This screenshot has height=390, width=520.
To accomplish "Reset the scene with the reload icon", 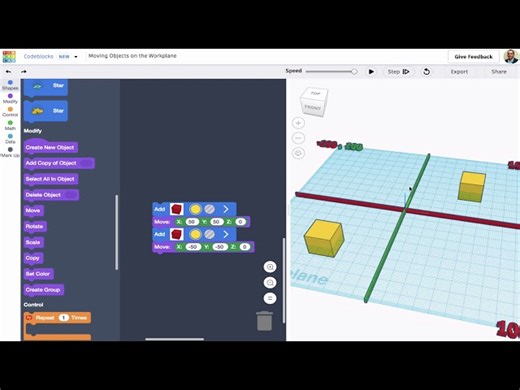I will pyautogui.click(x=426, y=72).
